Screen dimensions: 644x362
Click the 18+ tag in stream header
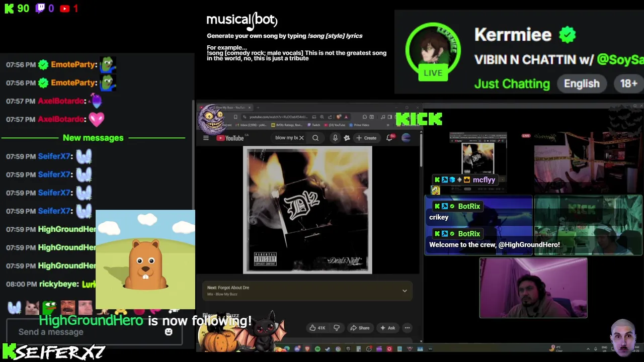click(628, 84)
